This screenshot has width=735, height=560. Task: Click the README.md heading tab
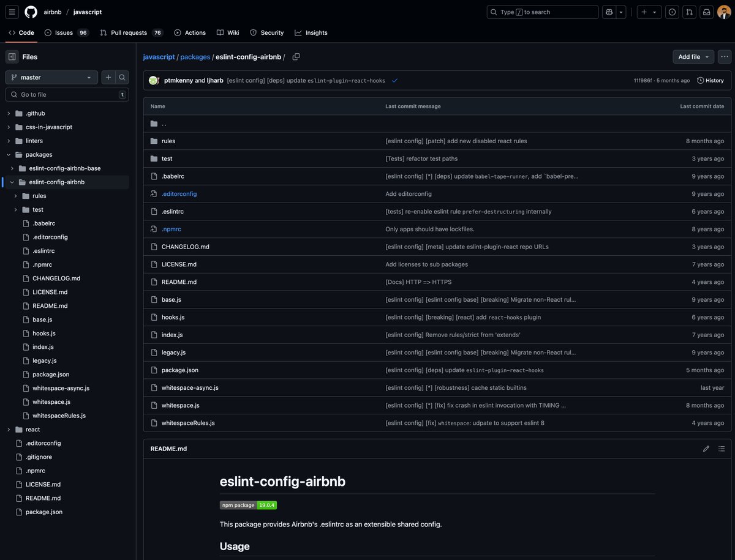[168, 449]
